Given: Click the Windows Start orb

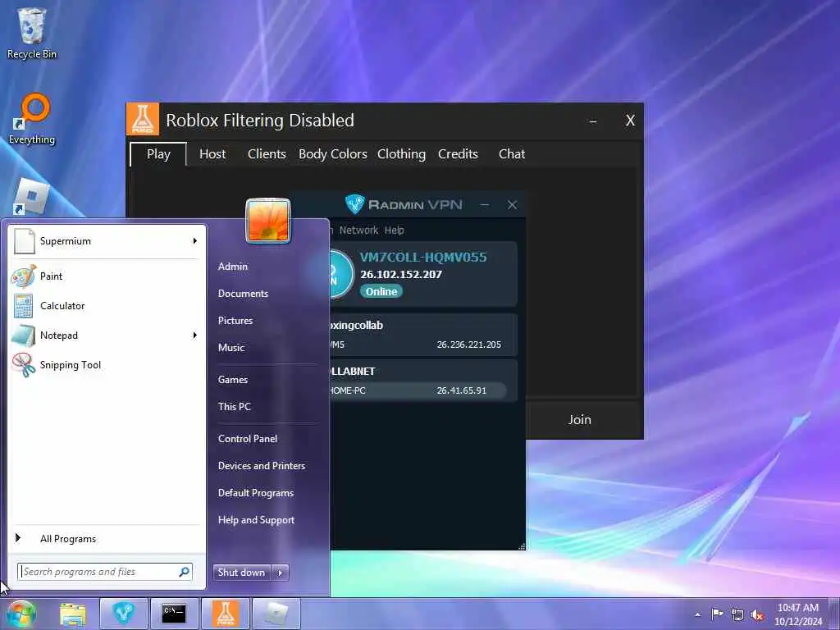Looking at the screenshot, I should click(21, 614).
